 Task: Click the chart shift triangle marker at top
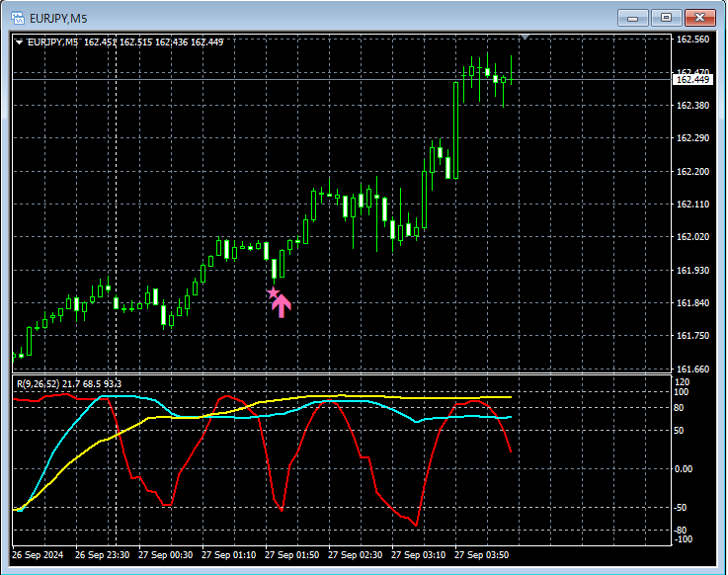tap(526, 37)
